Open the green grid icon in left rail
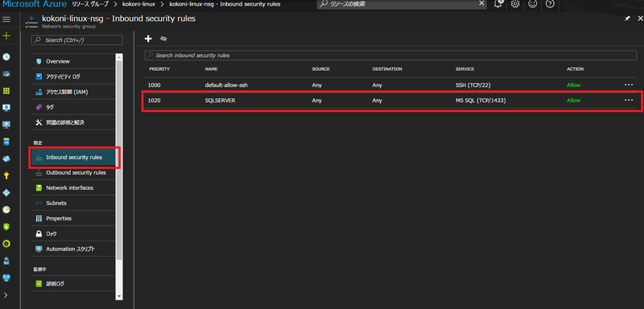The height and width of the screenshot is (309, 644). [x=6, y=91]
